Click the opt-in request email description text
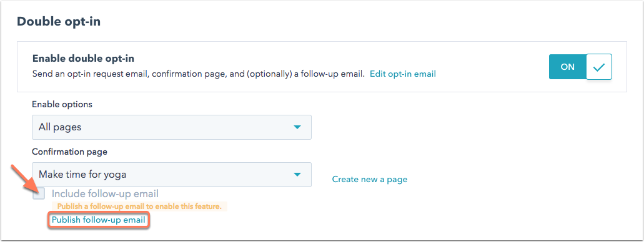644x242 pixels. point(199,74)
